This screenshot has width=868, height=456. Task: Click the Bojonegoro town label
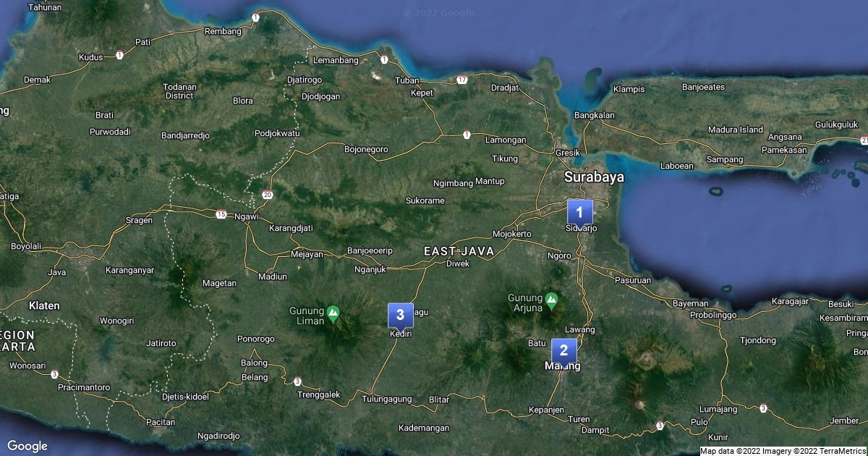[x=366, y=149]
